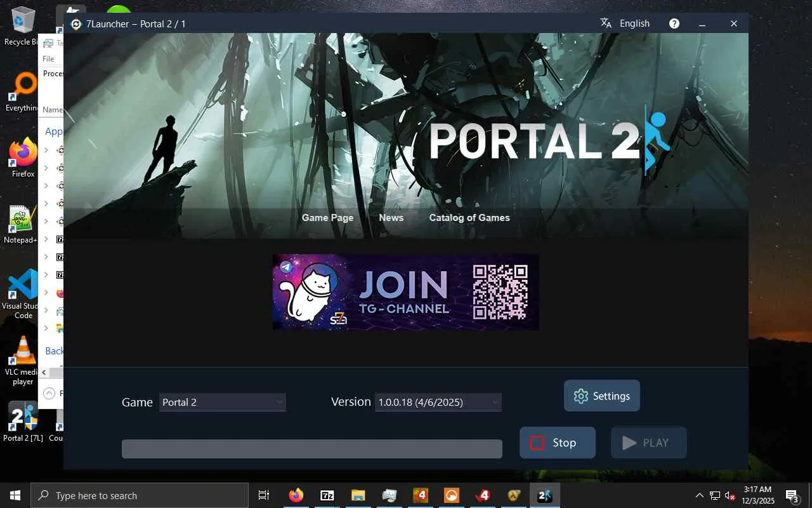Open the Catalog of Games tab
The width and height of the screenshot is (812, 508).
tap(469, 218)
